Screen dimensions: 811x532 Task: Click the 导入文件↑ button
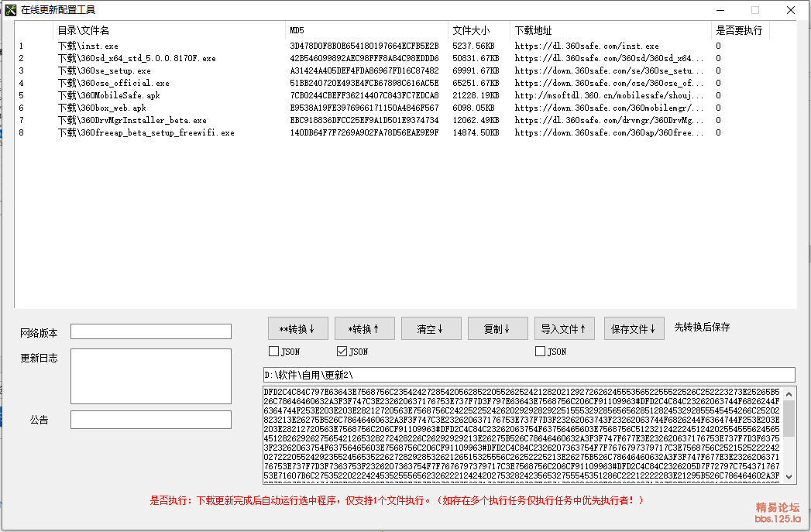tap(564, 329)
